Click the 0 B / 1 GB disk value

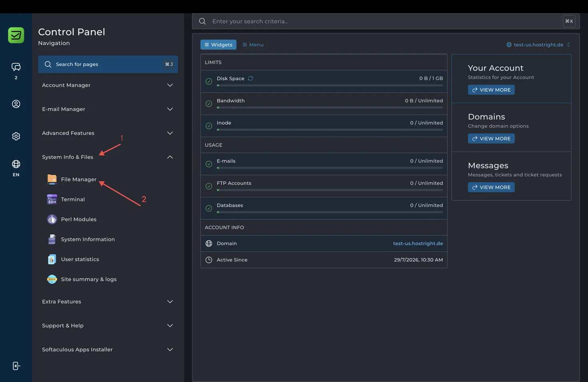point(431,78)
